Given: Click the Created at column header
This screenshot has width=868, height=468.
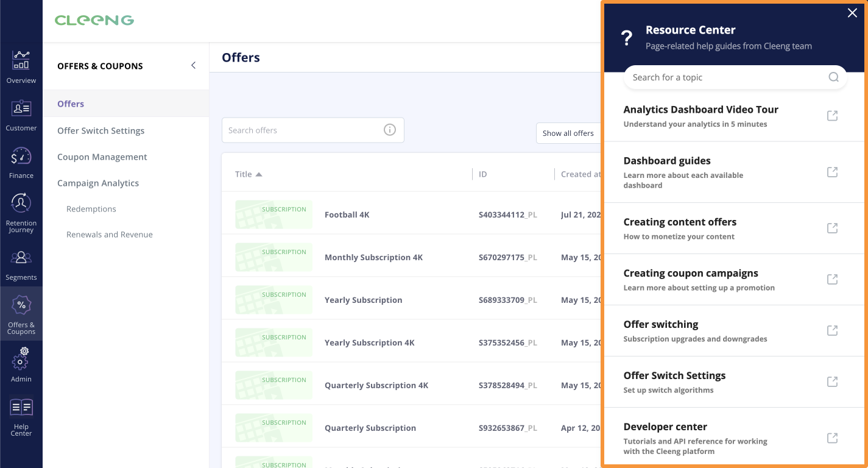Looking at the screenshot, I should tap(580, 174).
